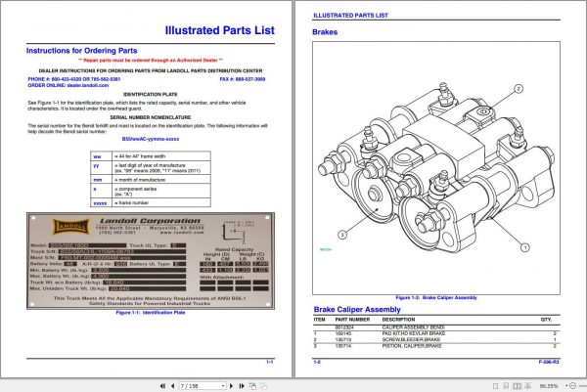The height and width of the screenshot is (392, 587).
Task: Go to the next page
Action: click(231, 385)
